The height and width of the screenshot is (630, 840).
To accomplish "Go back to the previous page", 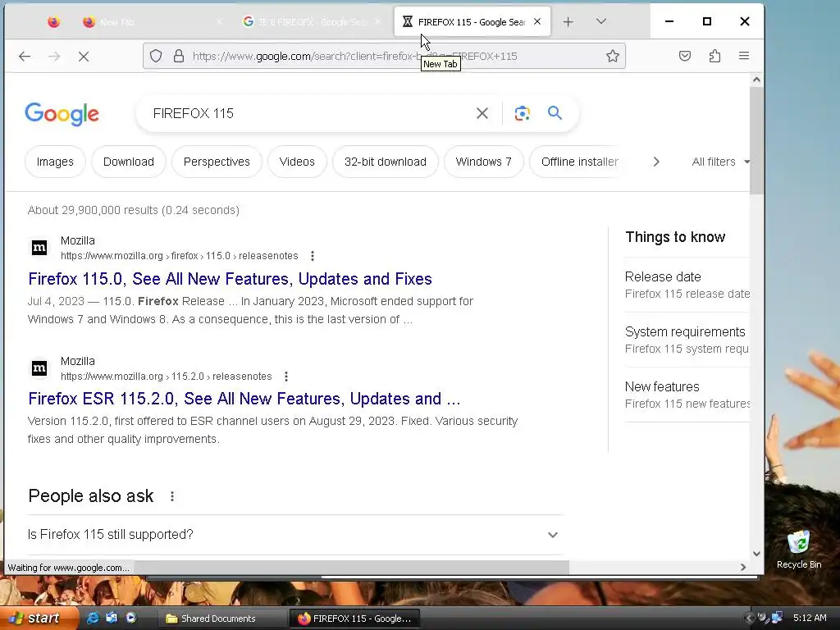I will (25, 57).
